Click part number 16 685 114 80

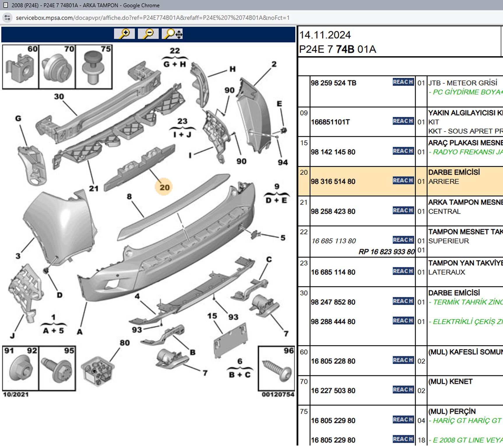click(333, 272)
